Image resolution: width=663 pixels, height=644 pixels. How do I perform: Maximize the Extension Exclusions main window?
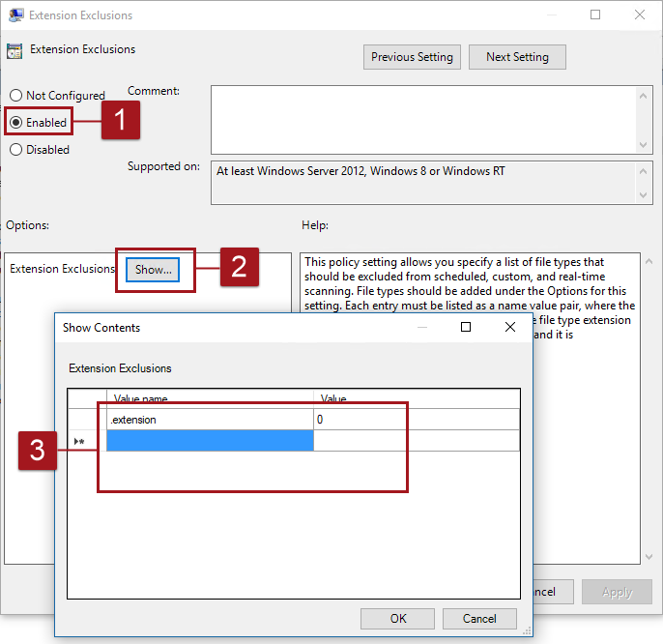coord(595,15)
